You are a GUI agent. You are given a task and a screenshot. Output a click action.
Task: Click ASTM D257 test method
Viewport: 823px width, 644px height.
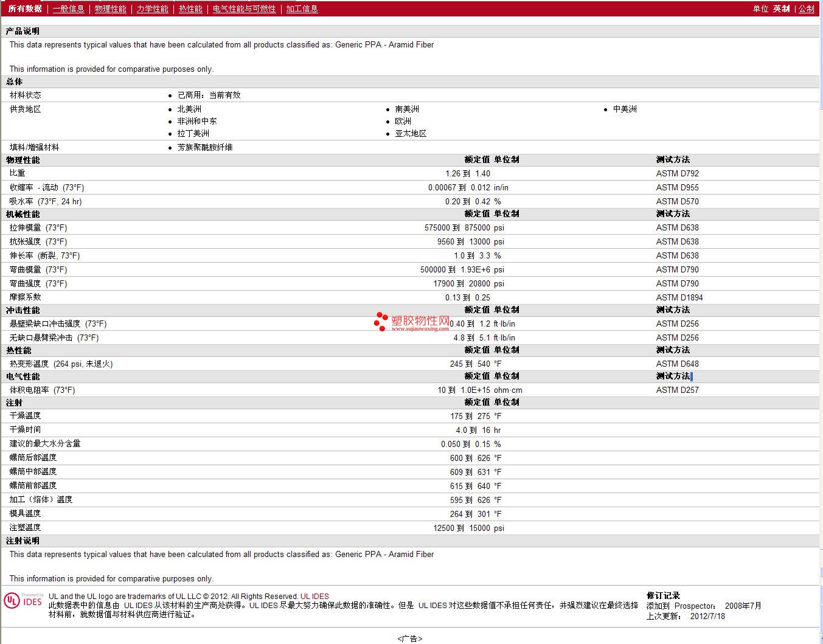coord(678,390)
